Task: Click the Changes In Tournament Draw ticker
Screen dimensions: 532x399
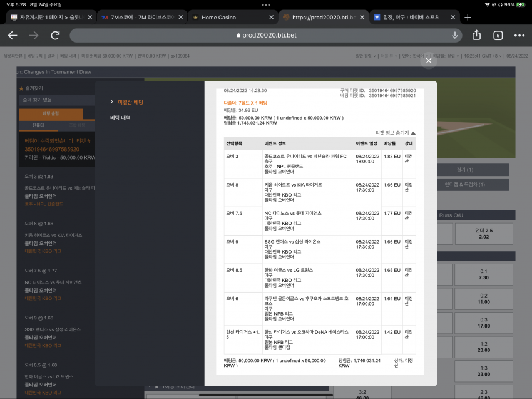Action: point(54,72)
